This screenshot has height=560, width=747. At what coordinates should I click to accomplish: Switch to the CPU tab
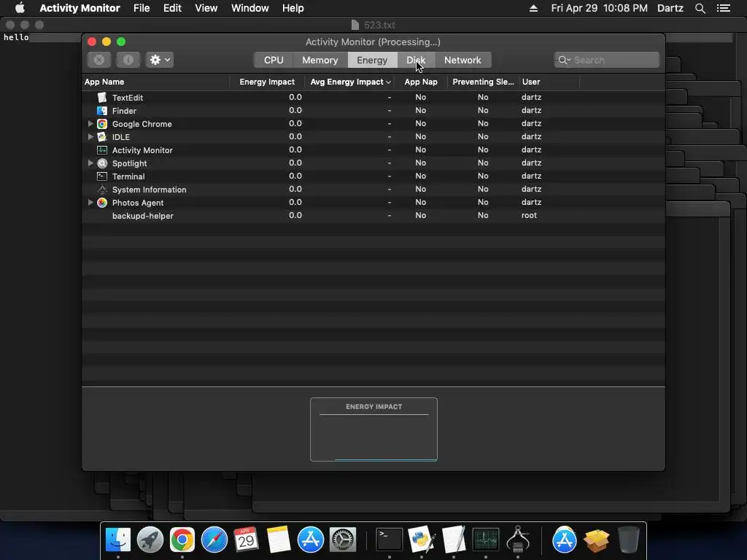tap(274, 60)
